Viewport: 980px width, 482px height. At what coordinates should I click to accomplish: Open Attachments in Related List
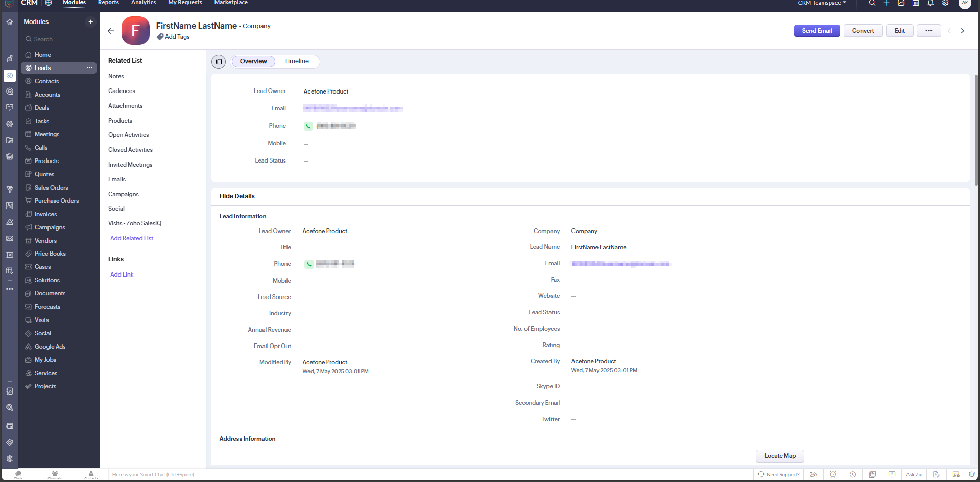coord(125,106)
